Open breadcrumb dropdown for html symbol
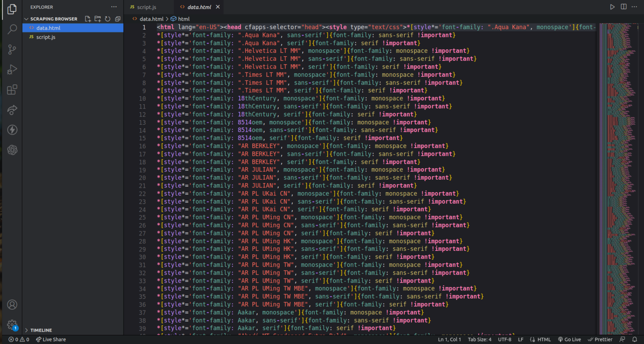This screenshot has height=344, width=644. (x=180, y=19)
